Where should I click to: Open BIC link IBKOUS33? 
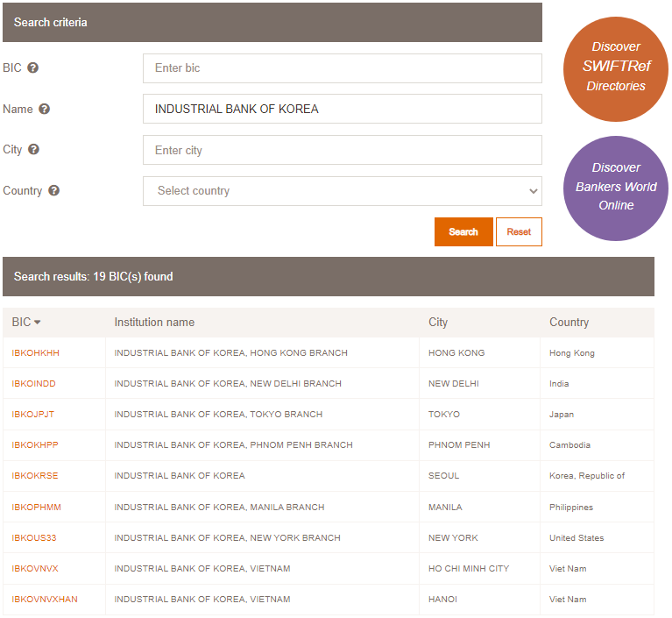click(x=34, y=538)
